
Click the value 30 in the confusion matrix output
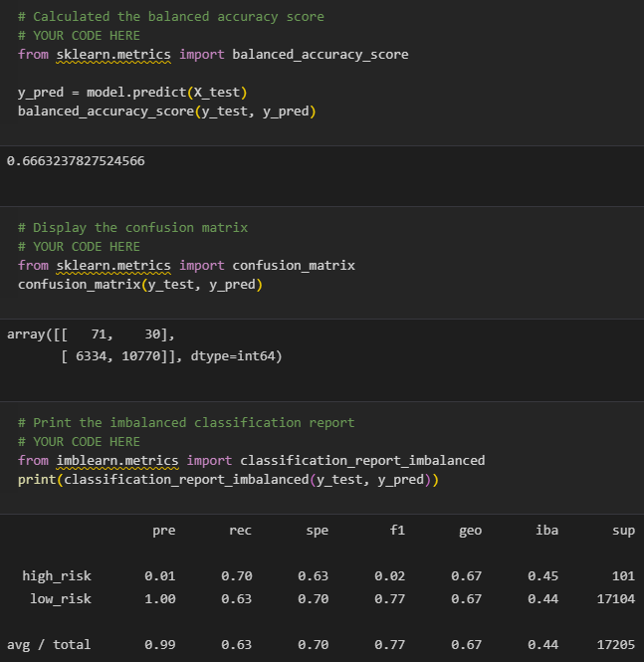[152, 334]
